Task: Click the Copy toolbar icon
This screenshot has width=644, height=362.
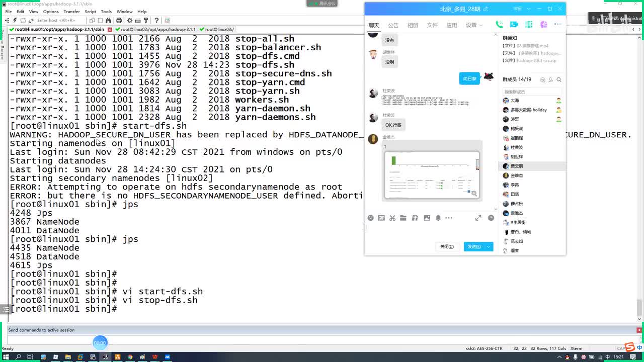Action: (92, 21)
